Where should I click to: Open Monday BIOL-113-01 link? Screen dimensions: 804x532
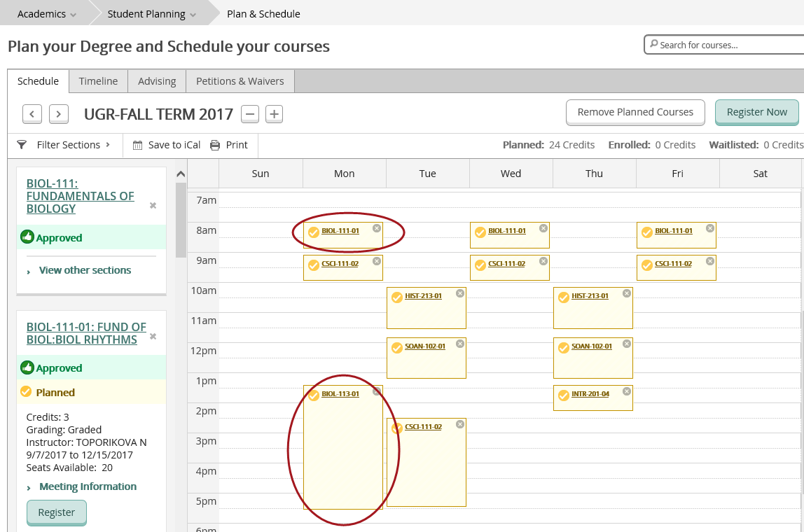point(340,393)
